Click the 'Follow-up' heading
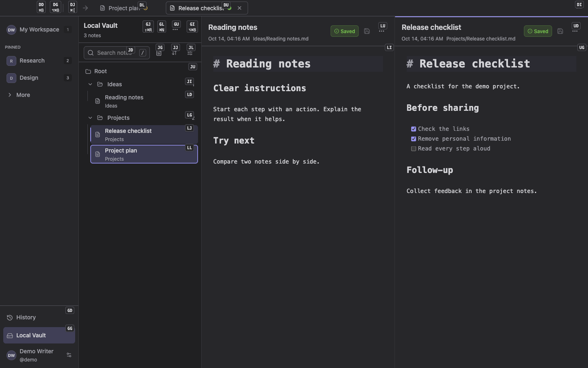This screenshot has width=588, height=368. click(x=430, y=170)
